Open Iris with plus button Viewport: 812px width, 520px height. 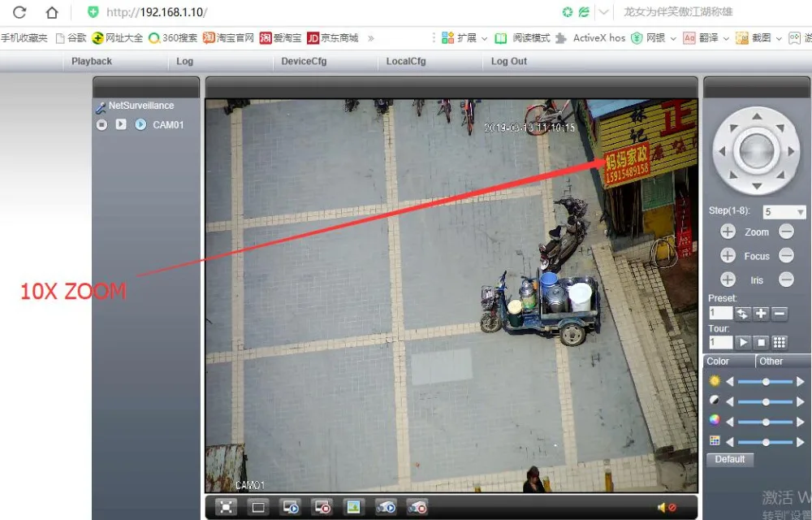[728, 279]
